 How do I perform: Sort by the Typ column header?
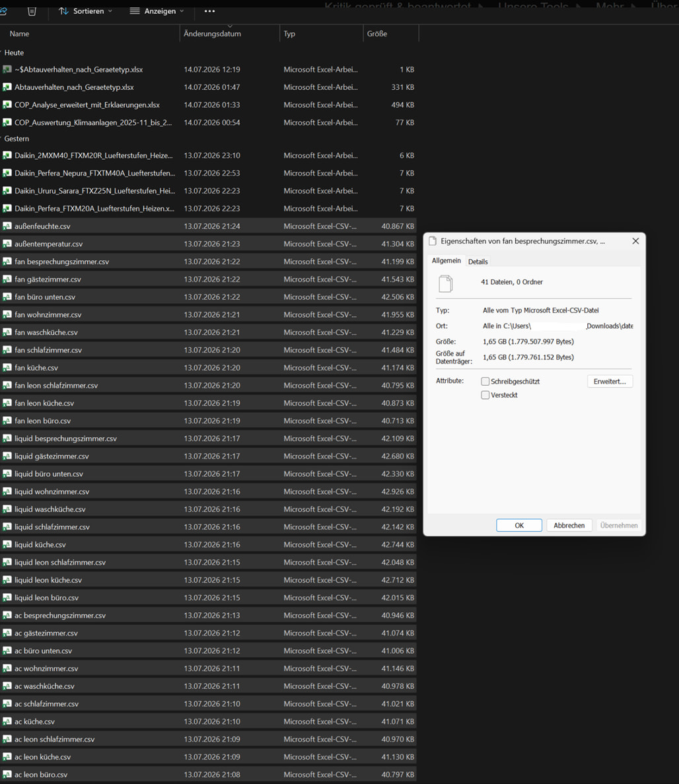pyautogui.click(x=289, y=34)
